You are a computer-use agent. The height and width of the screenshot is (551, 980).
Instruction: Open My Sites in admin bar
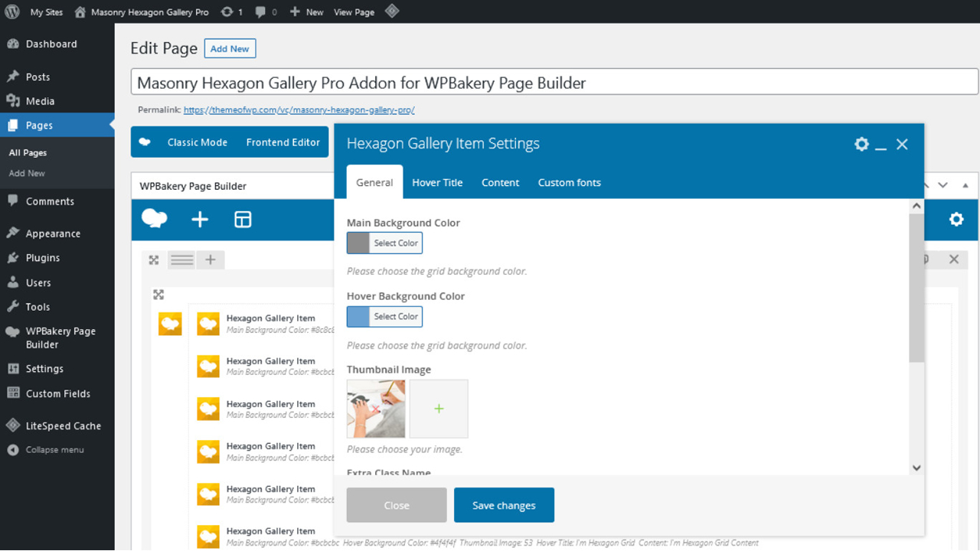point(47,12)
